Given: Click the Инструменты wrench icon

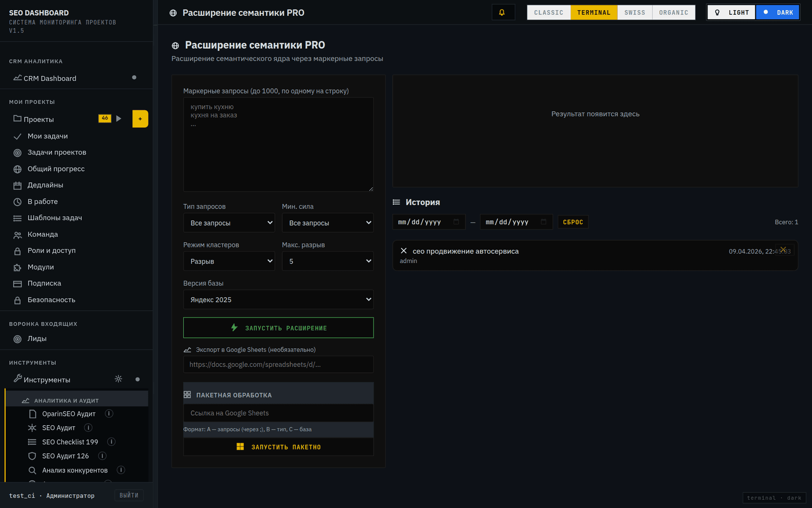Looking at the screenshot, I should 17,378.
